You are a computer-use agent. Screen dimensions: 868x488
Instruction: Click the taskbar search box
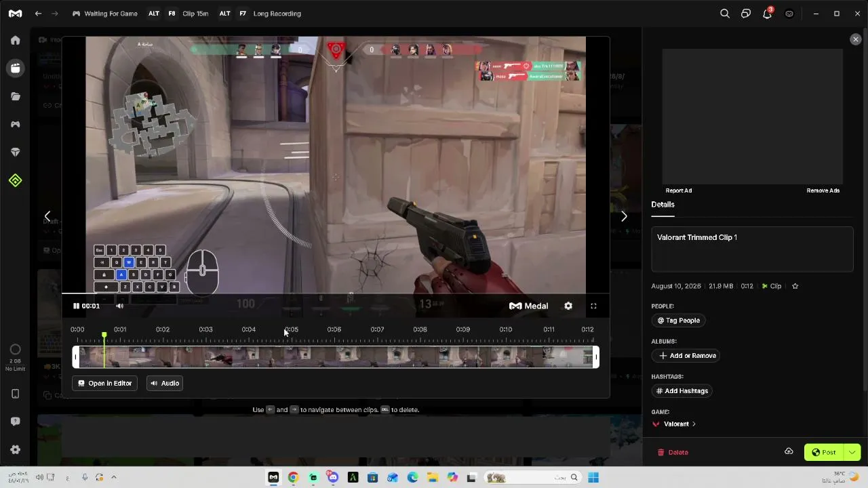click(532, 477)
